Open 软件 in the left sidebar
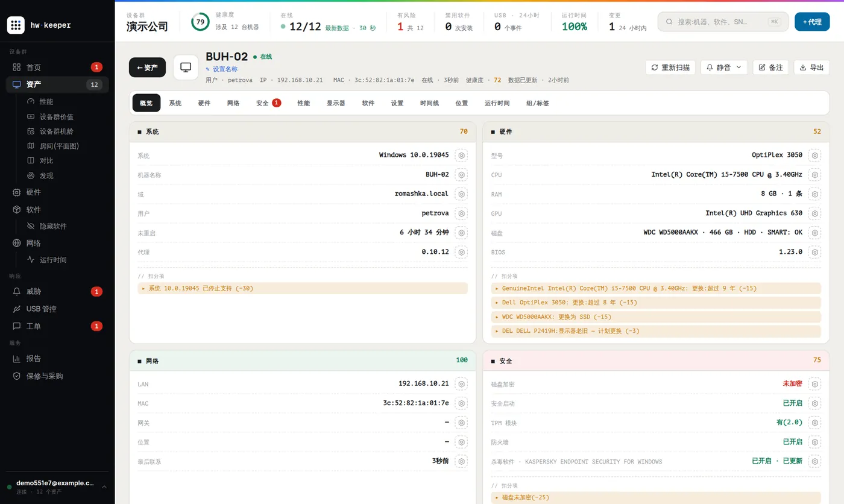Viewport: 844px width, 504px height. (57, 210)
